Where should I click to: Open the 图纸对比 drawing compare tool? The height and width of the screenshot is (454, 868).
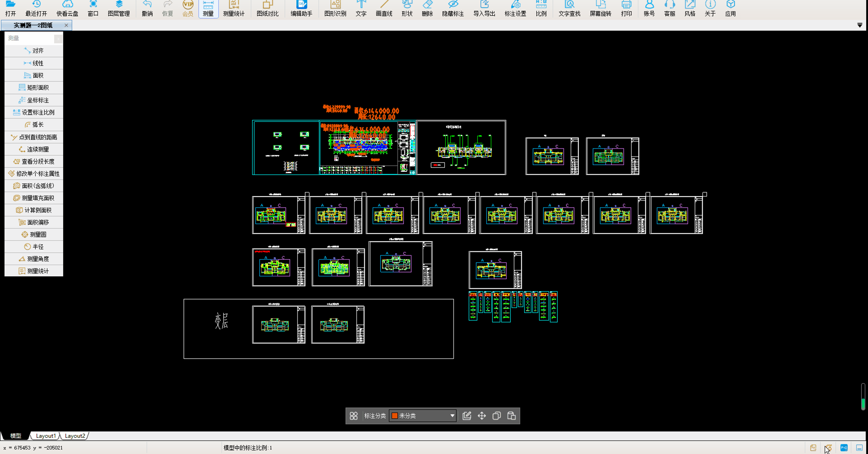click(x=267, y=8)
